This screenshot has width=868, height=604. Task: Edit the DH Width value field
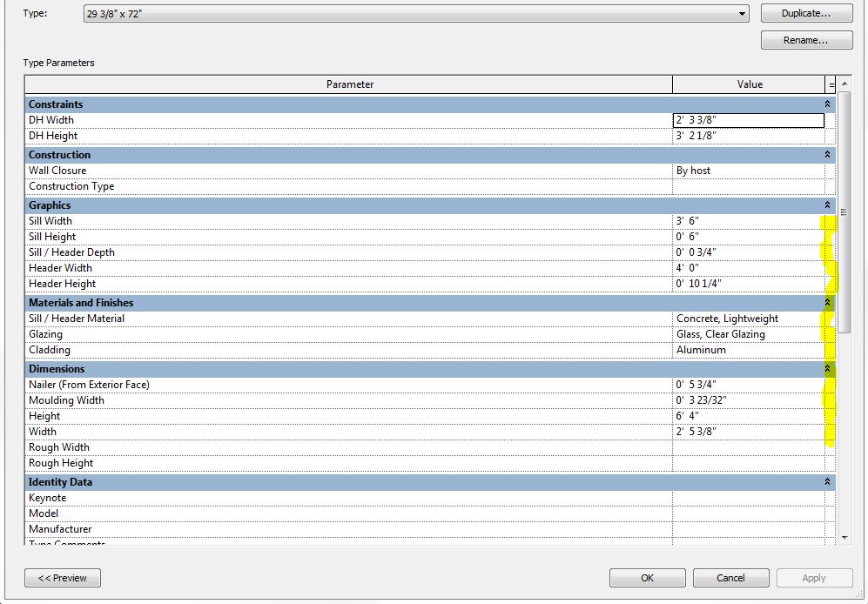[x=749, y=120]
